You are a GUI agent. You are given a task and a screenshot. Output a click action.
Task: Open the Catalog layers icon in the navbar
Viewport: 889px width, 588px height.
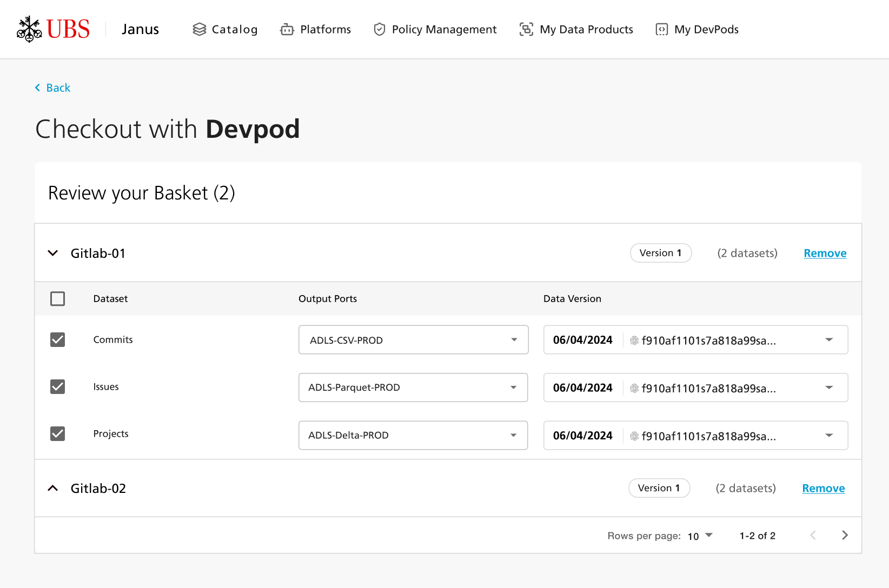coord(200,29)
